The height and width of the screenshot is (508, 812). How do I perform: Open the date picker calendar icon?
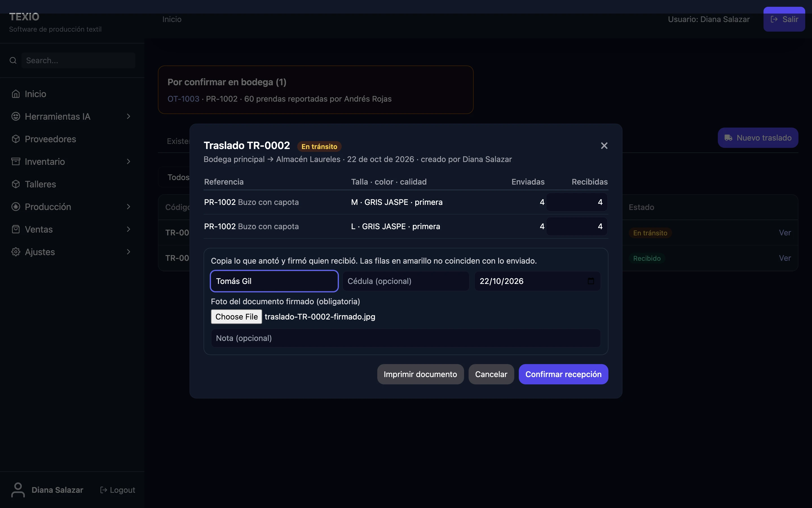tap(591, 281)
